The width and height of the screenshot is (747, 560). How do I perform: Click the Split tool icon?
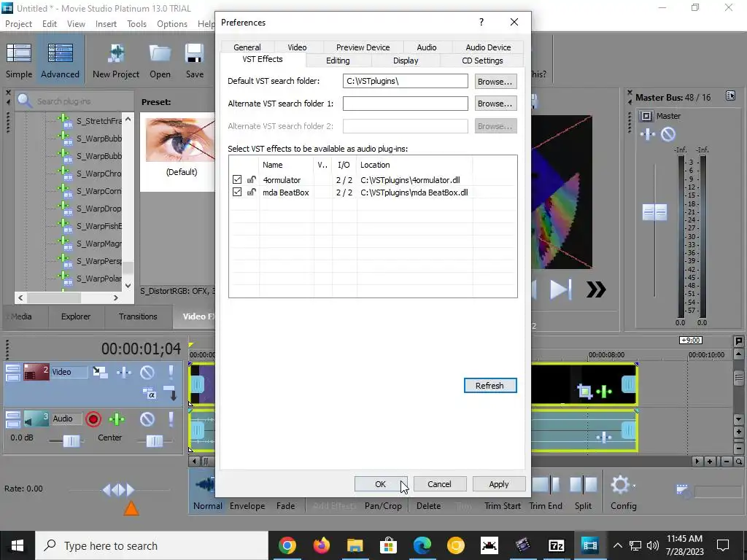tap(583, 486)
